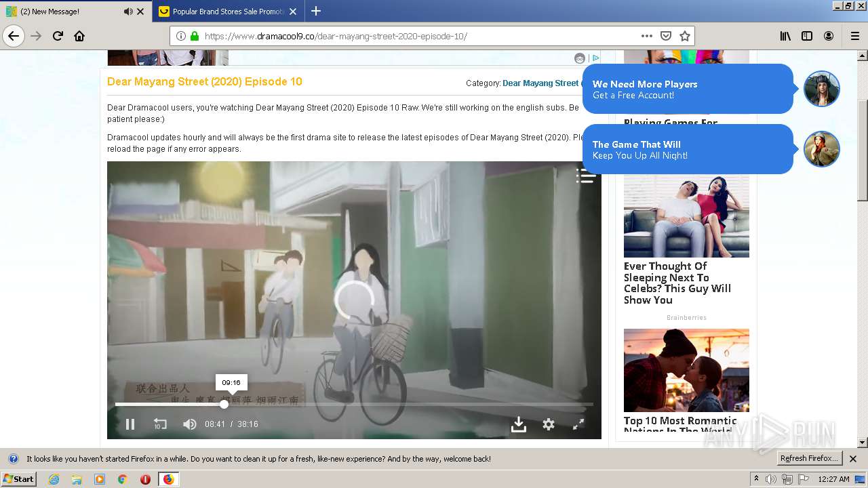Click the taskbar clock

coord(833,479)
